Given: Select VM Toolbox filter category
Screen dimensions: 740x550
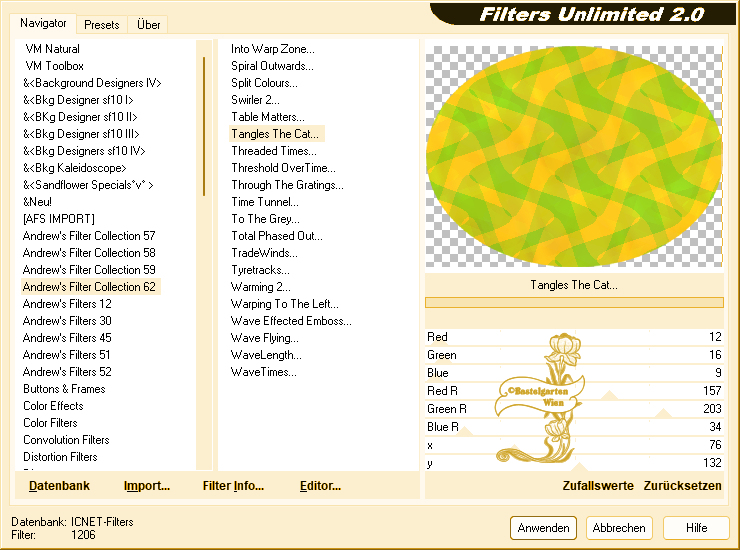Looking at the screenshot, I should pos(55,66).
